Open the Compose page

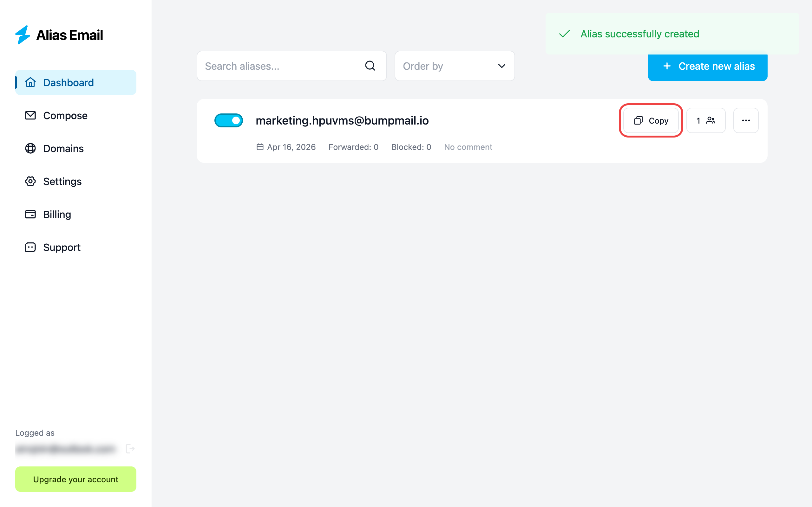(65, 116)
